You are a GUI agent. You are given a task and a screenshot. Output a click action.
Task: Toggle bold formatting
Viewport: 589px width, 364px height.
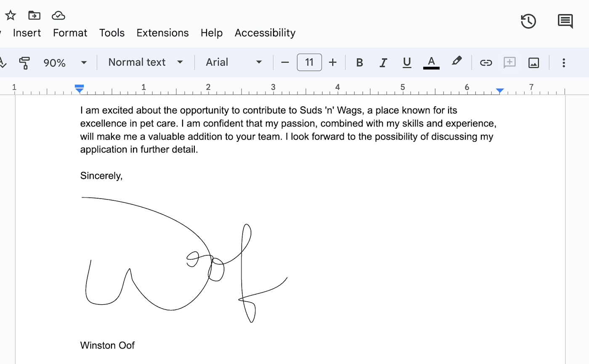[x=359, y=63]
